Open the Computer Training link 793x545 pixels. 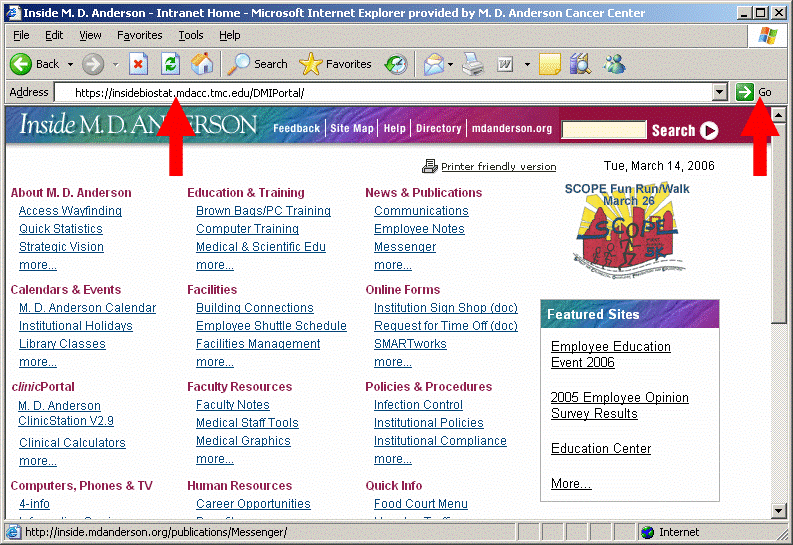[247, 229]
